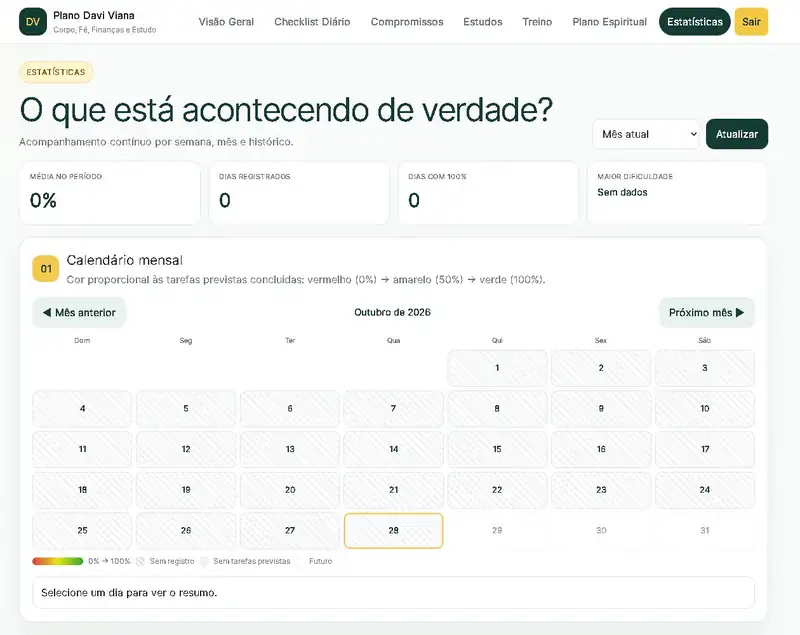The image size is (800, 635).
Task: Click calendar cell 23
Action: pos(601,490)
